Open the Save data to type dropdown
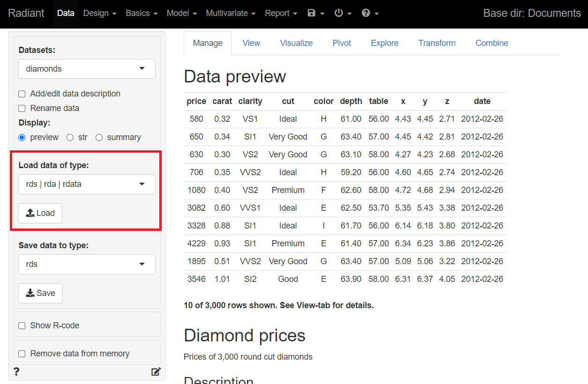 point(87,264)
